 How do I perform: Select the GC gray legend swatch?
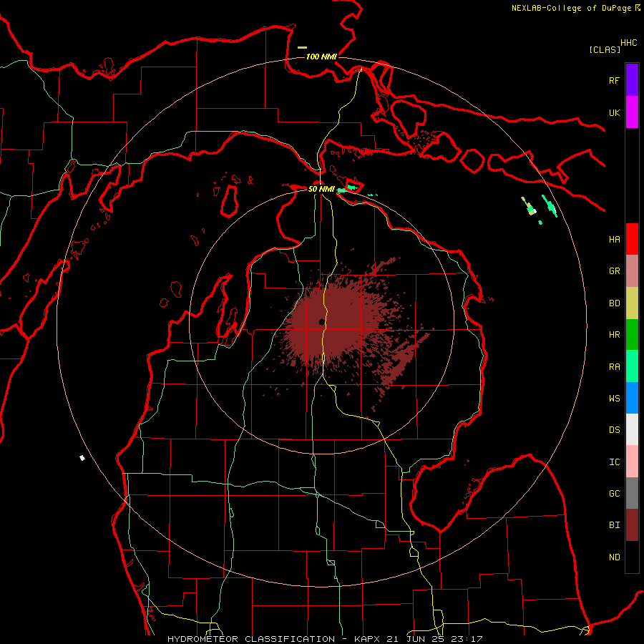[632, 493]
